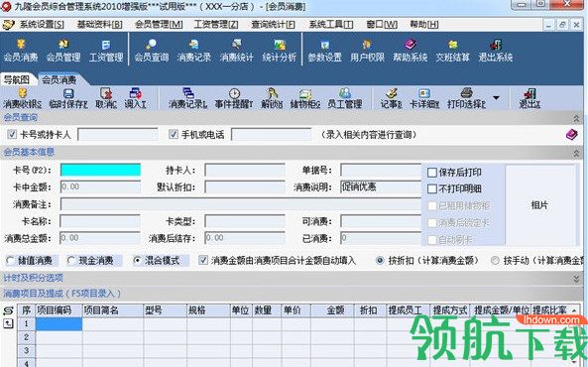This screenshot has height=367, width=588.
Task: Toggle 卡号或持卡人 checkbox
Action: (x=12, y=134)
